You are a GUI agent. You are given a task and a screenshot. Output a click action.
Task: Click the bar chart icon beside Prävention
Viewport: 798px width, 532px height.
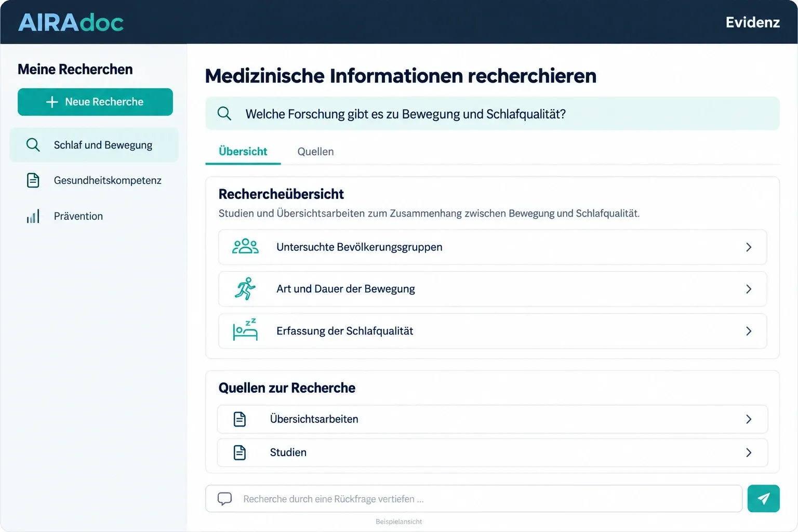(33, 216)
